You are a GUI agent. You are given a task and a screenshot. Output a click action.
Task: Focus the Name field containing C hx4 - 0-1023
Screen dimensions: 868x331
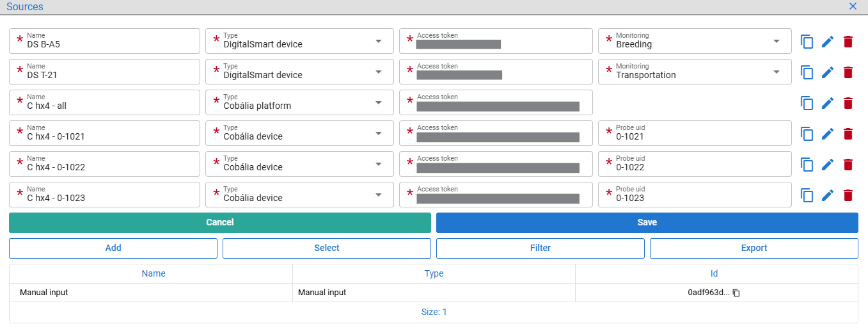point(104,195)
